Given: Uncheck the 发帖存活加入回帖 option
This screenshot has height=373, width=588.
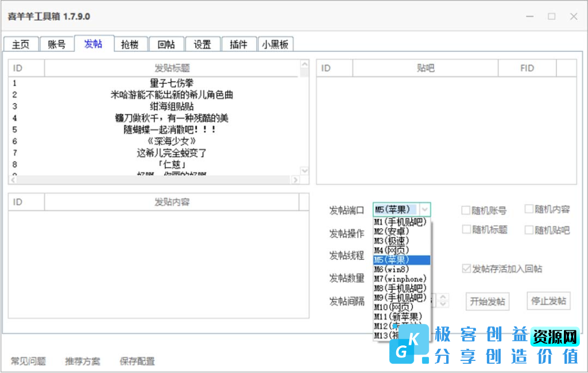Looking at the screenshot, I should pyautogui.click(x=466, y=267).
